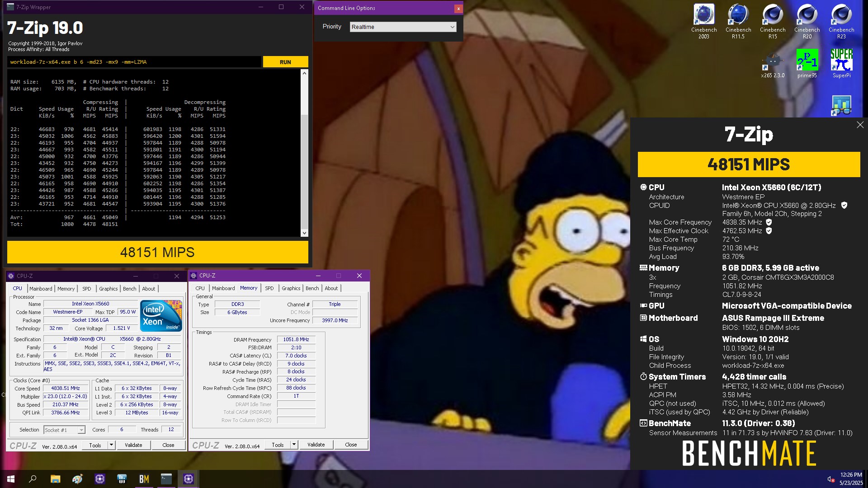
Task: Click the ASUS Rampage III Extreme text
Action: pyautogui.click(x=773, y=318)
